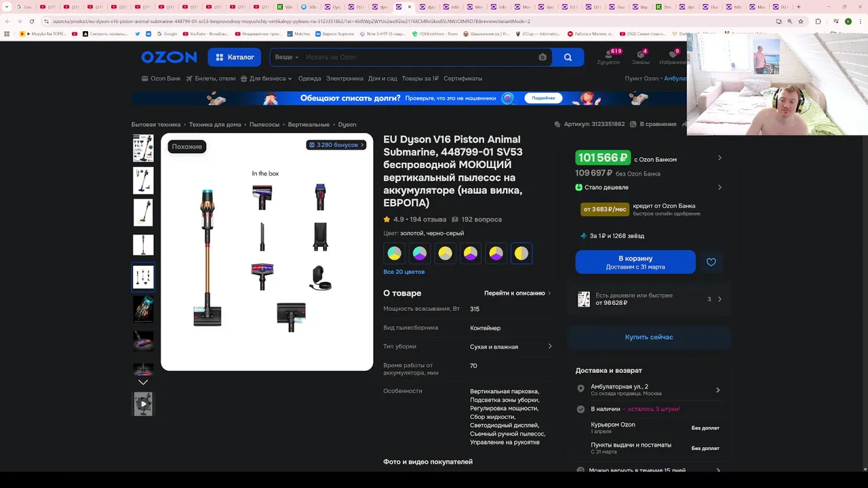This screenshot has width=868, height=488.
Task: Open Все 20 цветов link
Action: (x=404, y=272)
